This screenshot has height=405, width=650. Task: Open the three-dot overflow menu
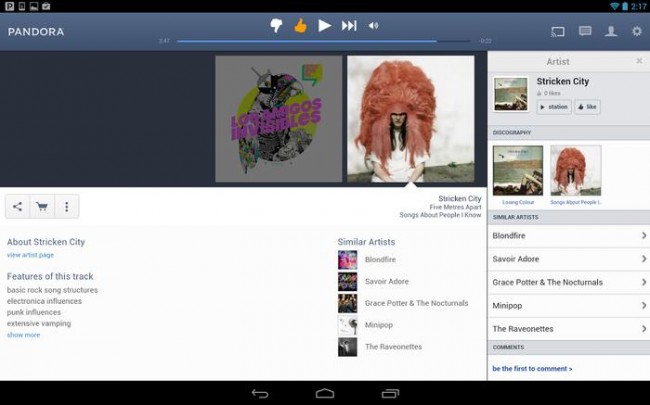click(x=67, y=207)
